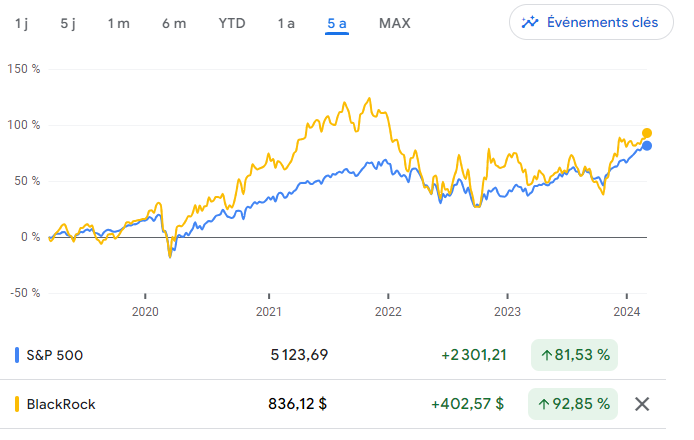Click the 50 % axis label

tap(27, 181)
